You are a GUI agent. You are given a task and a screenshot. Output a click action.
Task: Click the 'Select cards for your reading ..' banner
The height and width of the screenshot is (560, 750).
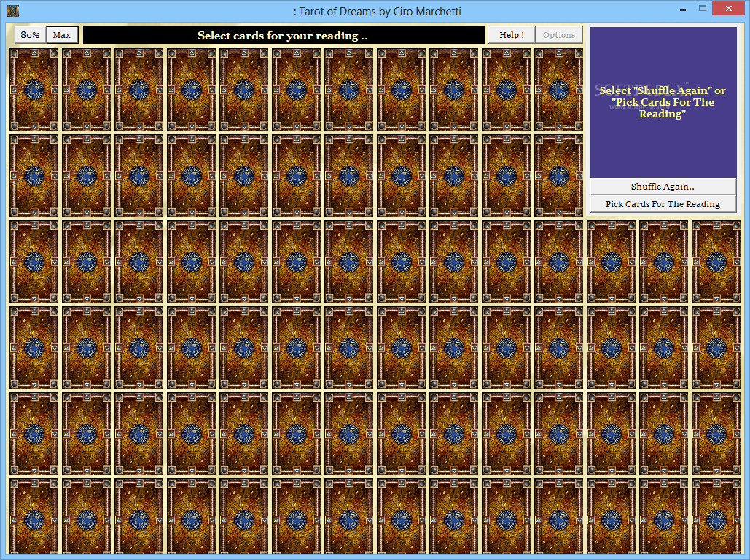tap(283, 35)
